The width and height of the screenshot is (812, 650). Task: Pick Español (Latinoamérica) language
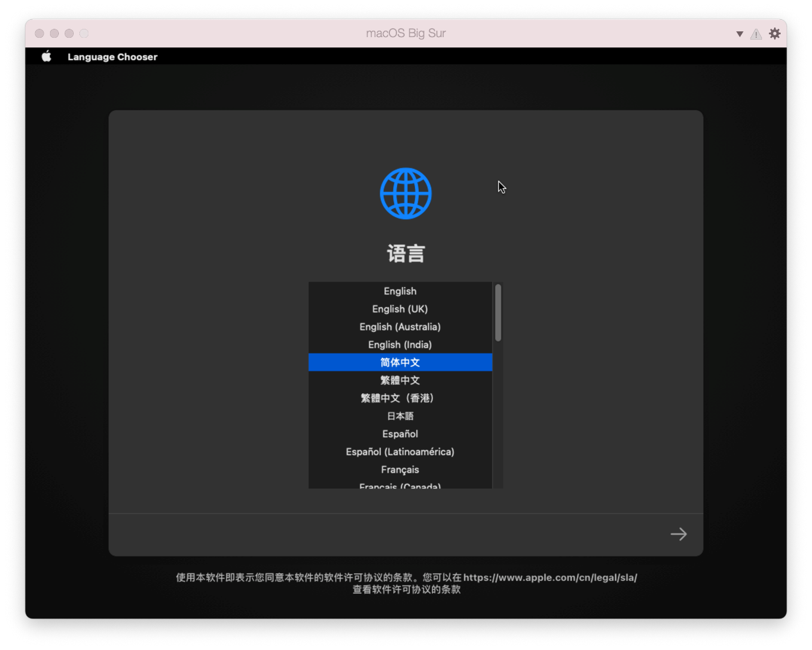(x=400, y=452)
